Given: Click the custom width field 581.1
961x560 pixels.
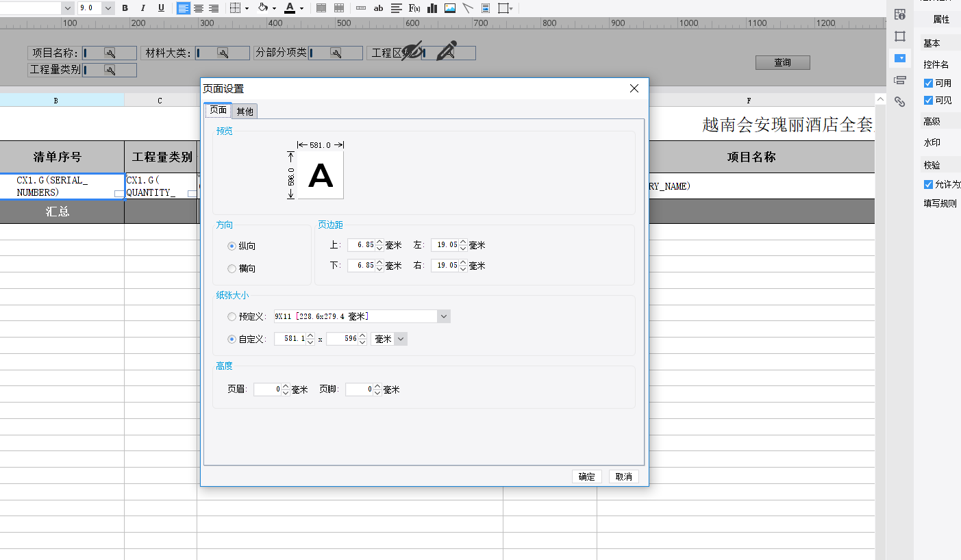Looking at the screenshot, I should [290, 339].
